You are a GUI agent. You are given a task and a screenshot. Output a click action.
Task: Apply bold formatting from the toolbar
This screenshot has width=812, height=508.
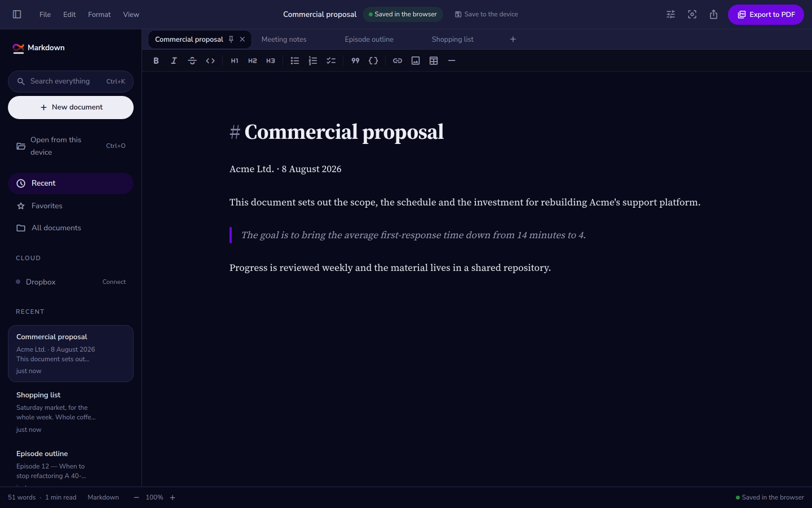pyautogui.click(x=156, y=60)
